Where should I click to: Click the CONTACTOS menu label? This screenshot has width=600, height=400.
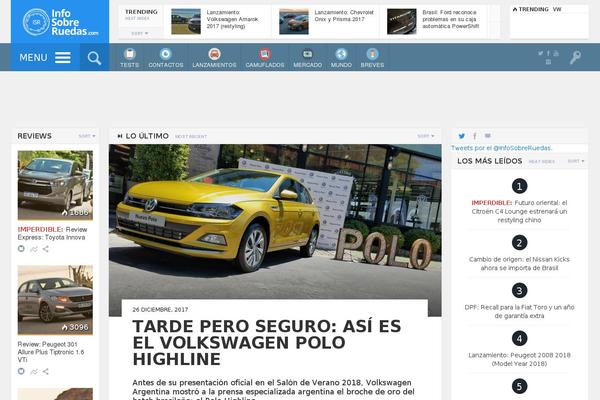(x=166, y=65)
